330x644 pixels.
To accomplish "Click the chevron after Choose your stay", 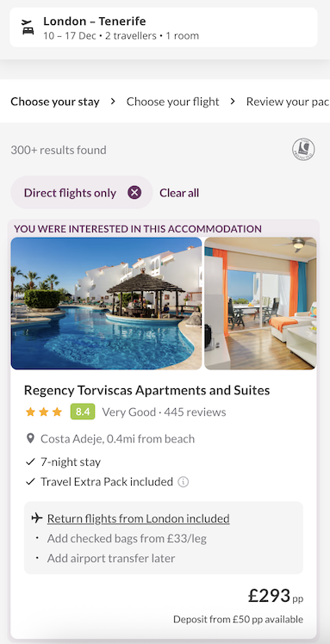I will [113, 102].
